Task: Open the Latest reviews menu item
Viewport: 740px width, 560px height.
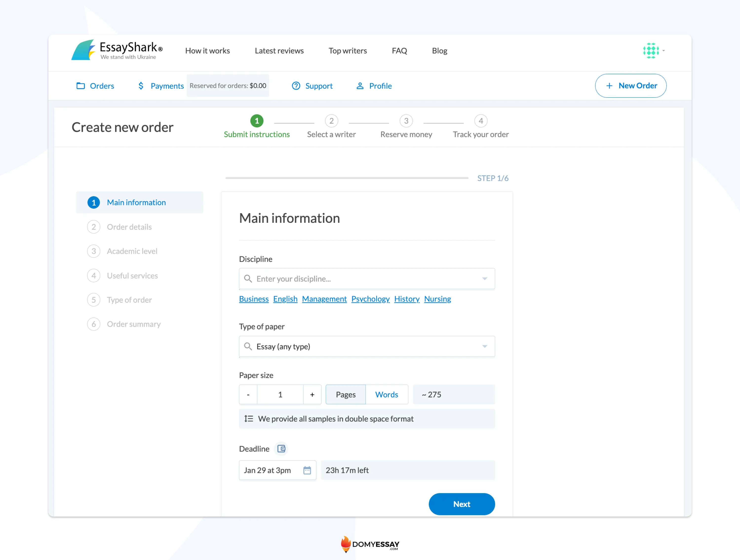Action: [279, 51]
